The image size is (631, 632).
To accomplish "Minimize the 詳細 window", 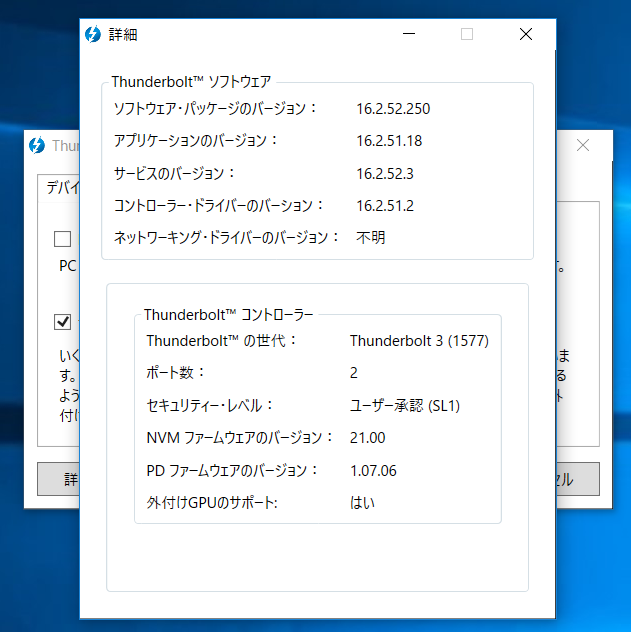I will tap(409, 34).
